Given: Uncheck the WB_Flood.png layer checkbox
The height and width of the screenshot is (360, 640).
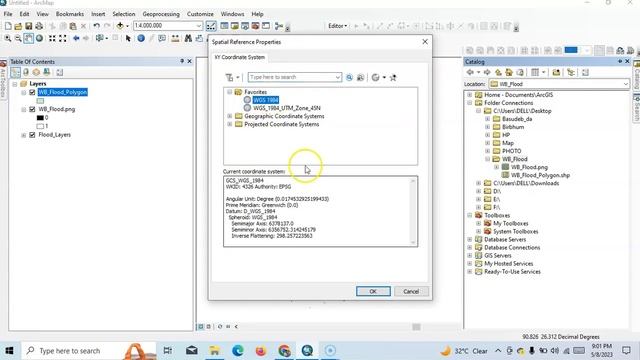Looking at the screenshot, I should coord(32,109).
